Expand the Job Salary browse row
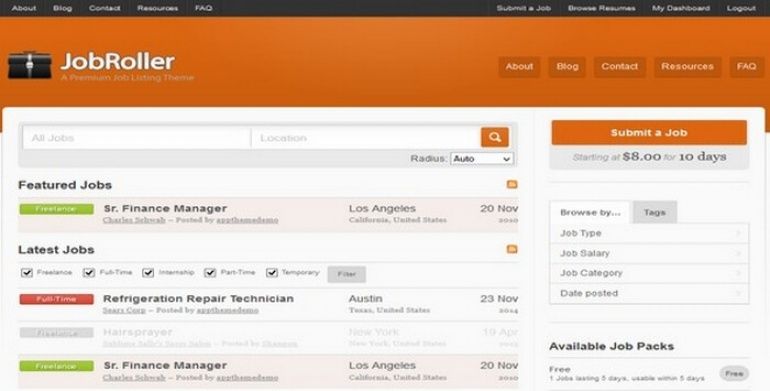 649,253
